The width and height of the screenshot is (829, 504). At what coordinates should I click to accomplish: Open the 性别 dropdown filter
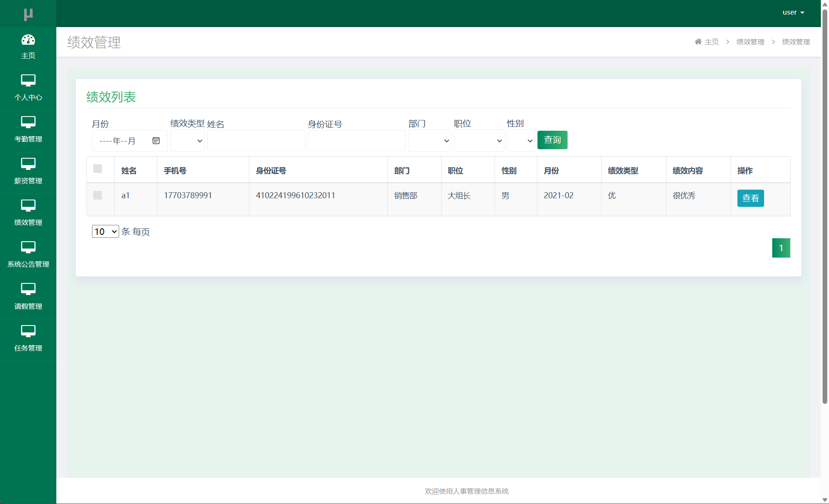point(521,141)
